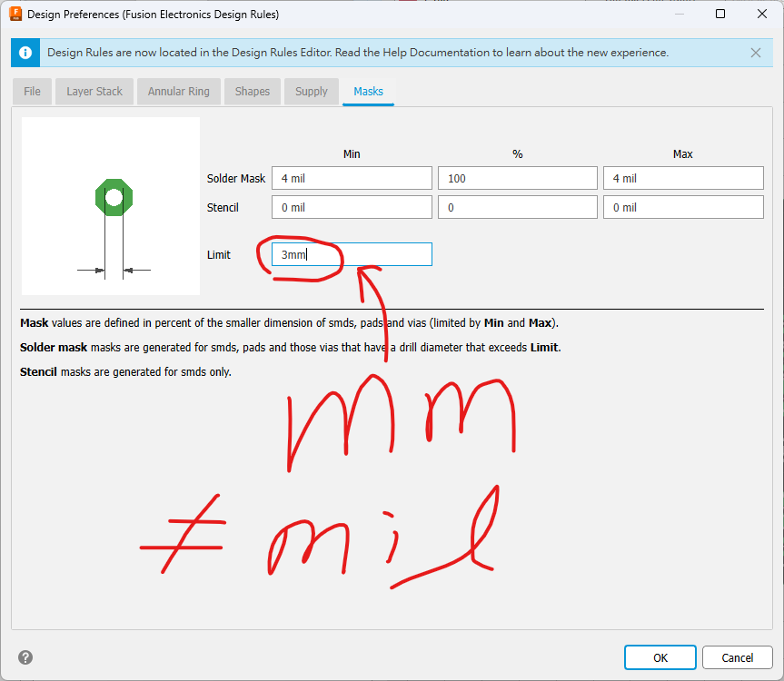The height and width of the screenshot is (681, 784).
Task: Focus the Solder Mask Max field
Action: tap(683, 179)
